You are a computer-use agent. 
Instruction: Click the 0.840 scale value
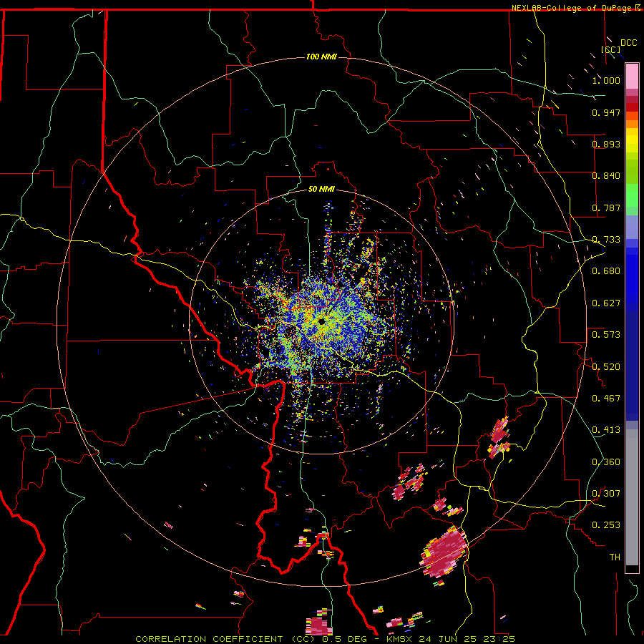pyautogui.click(x=606, y=176)
